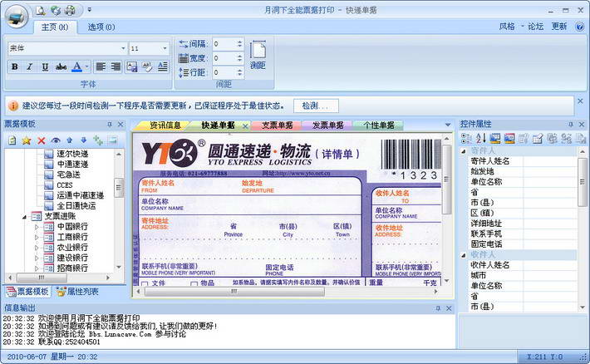Image resolution: width=590 pixels, height=364 pixels.
Task: Click the insert picture text icon
Action: (x=131, y=67)
